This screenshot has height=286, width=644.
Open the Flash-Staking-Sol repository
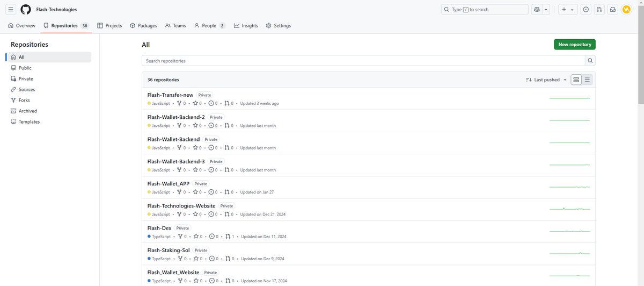pyautogui.click(x=169, y=250)
